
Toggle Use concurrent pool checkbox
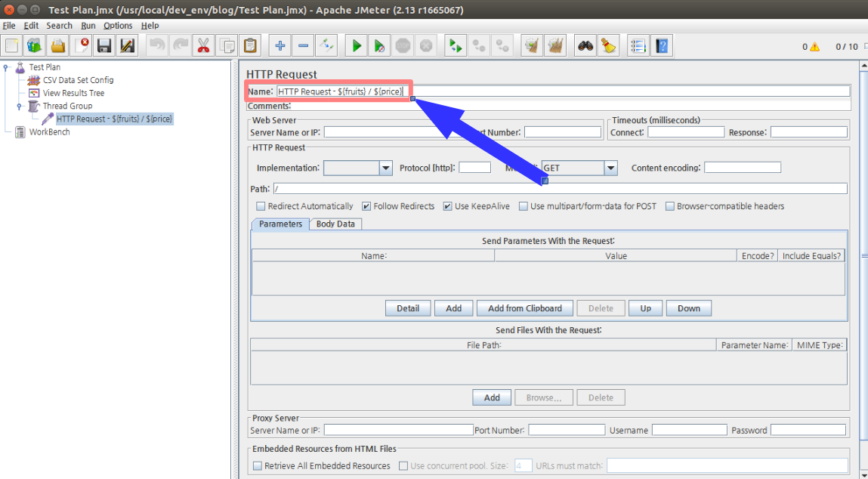tap(403, 465)
